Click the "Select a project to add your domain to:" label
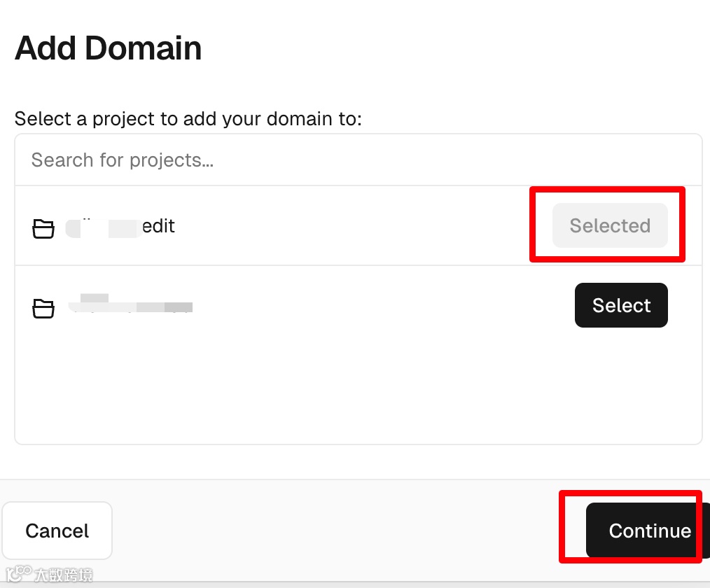 tap(188, 118)
